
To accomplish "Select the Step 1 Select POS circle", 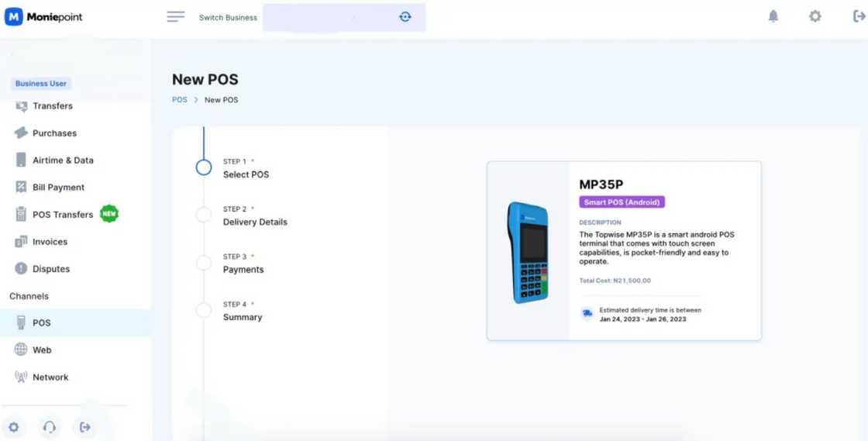I will click(x=204, y=167).
